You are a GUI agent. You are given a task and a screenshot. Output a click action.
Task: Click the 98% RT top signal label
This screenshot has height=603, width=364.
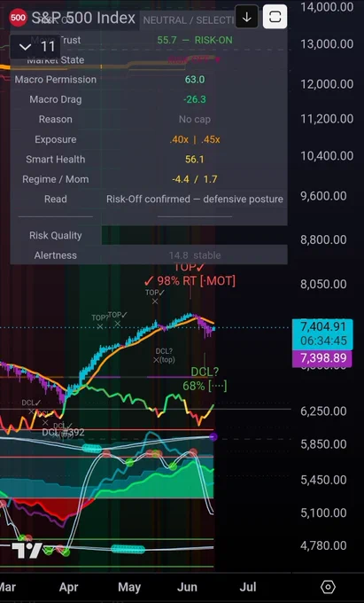(x=190, y=281)
